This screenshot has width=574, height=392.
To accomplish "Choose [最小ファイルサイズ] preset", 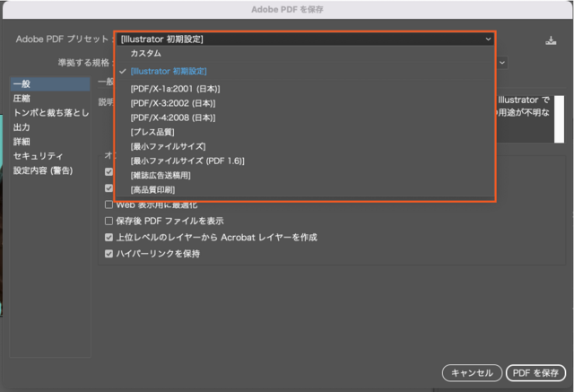I will point(168,146).
